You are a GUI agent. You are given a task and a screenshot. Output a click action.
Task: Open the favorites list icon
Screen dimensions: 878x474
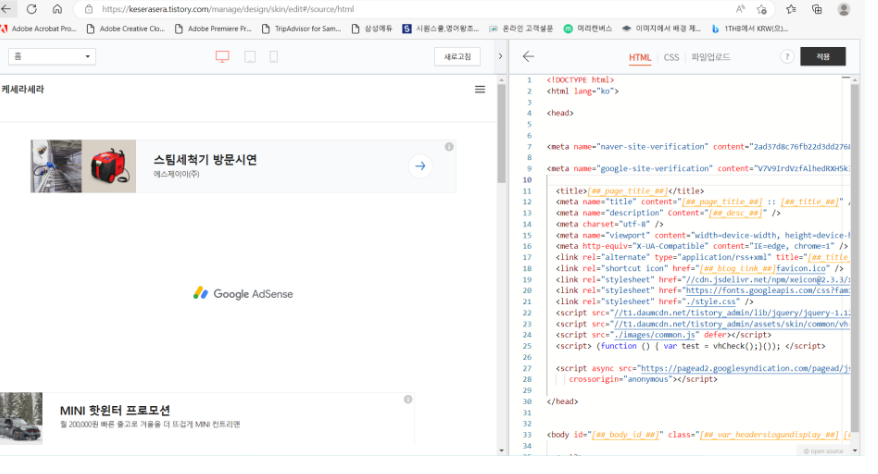[x=791, y=9]
